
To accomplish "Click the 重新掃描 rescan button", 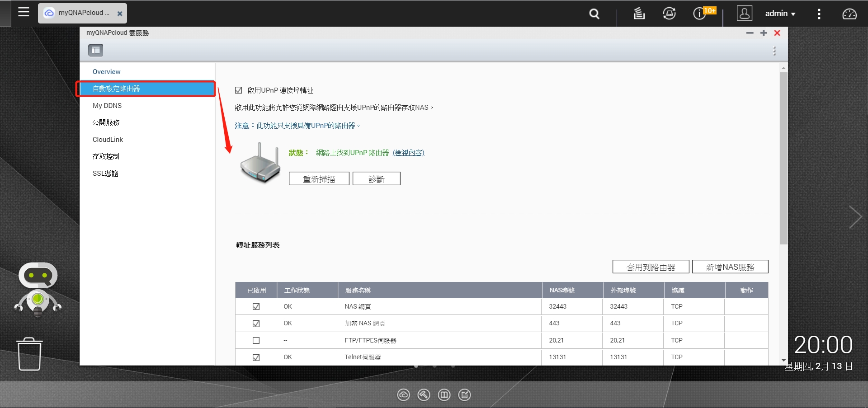I will [319, 179].
